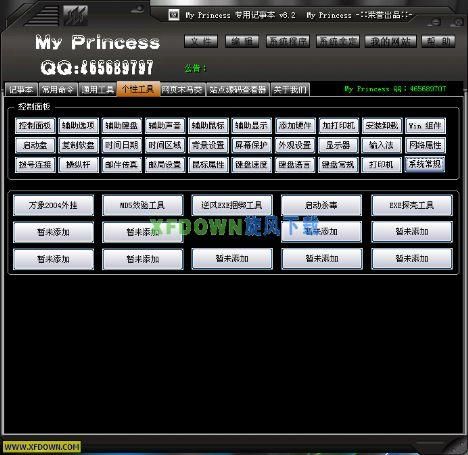Open 网络属性 settings
This screenshot has width=468, height=455.
coord(425,145)
